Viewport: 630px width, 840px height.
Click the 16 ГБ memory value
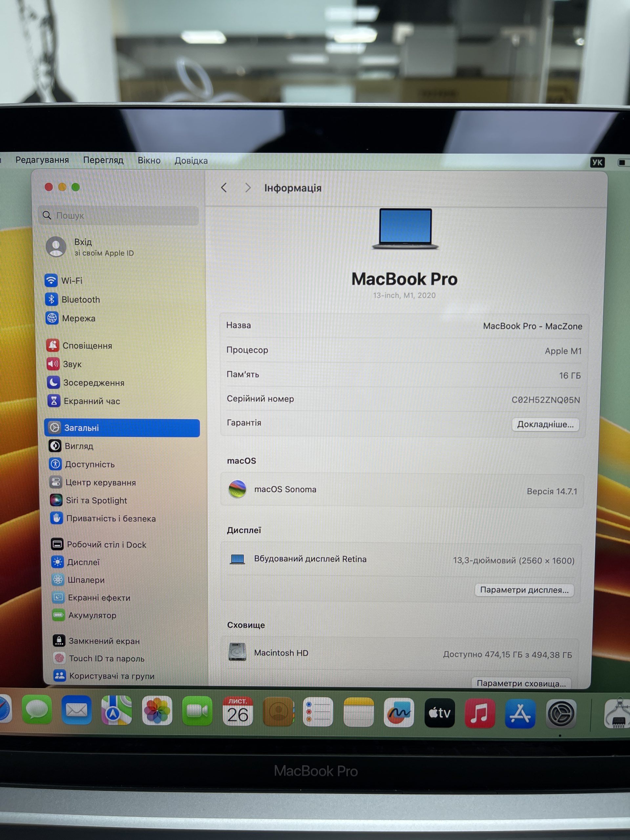click(x=570, y=376)
